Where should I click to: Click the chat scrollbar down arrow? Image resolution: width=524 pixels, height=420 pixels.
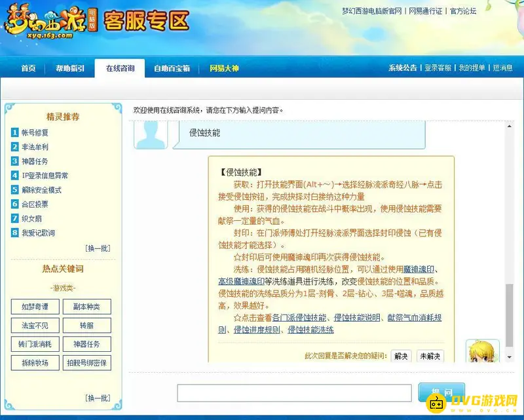(510, 358)
